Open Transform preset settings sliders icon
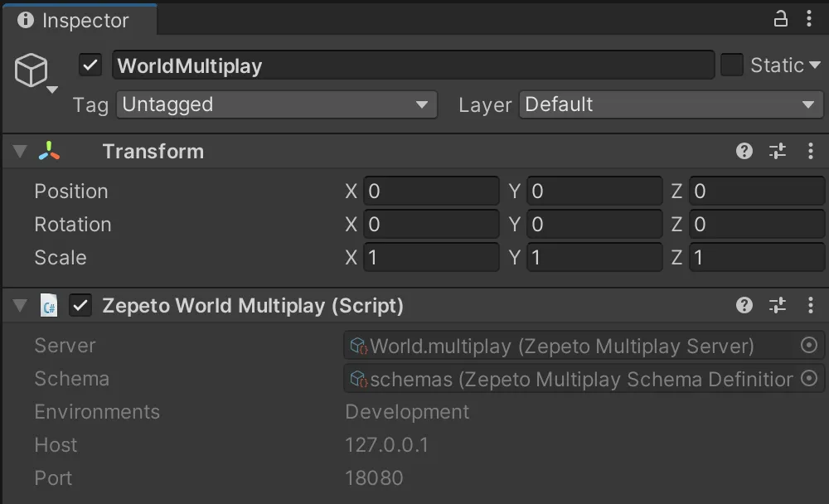829x504 pixels. [778, 151]
